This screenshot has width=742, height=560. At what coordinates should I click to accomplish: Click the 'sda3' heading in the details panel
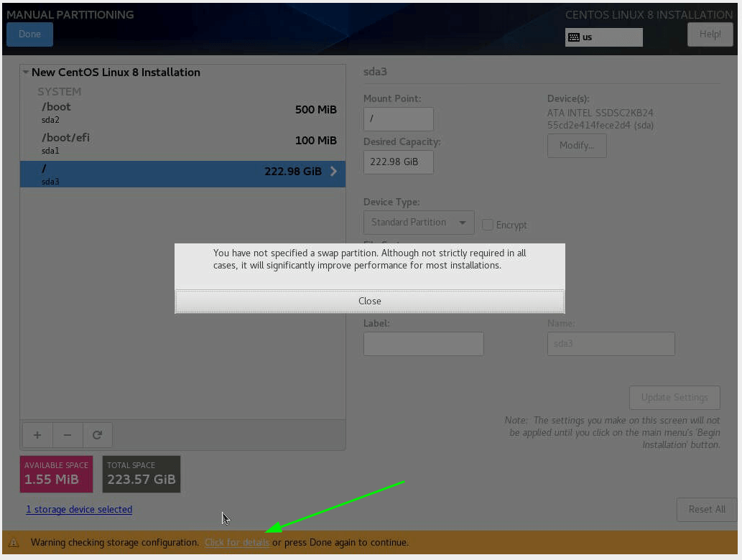click(375, 72)
